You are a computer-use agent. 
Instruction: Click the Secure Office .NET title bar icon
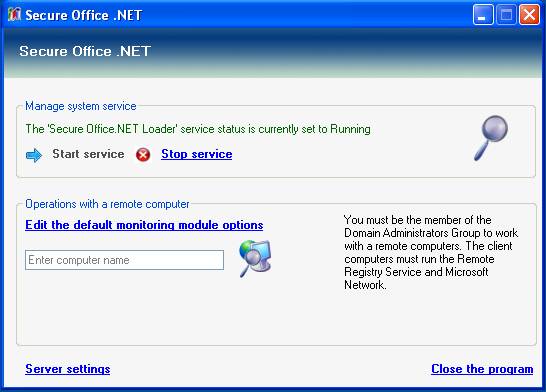click(x=14, y=15)
